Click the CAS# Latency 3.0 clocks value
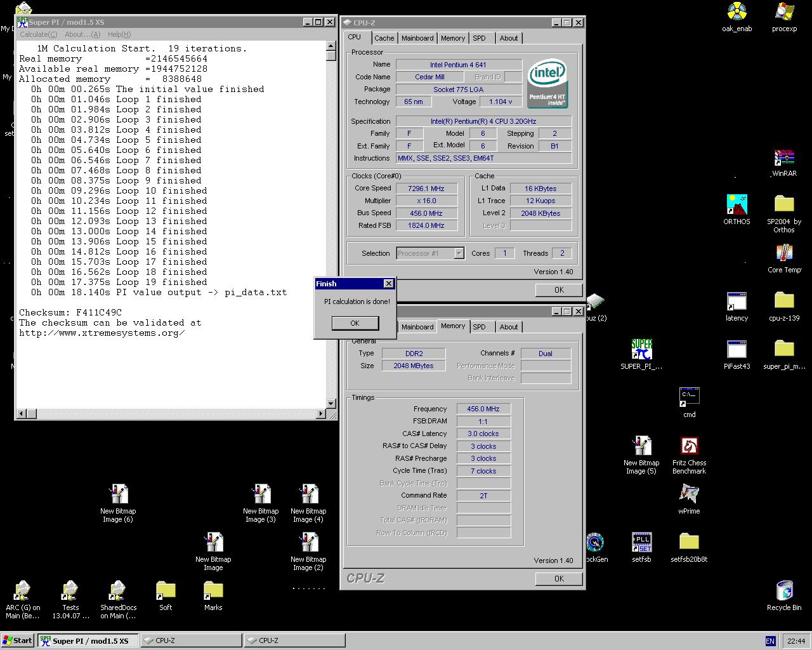This screenshot has height=650, width=812. click(483, 434)
